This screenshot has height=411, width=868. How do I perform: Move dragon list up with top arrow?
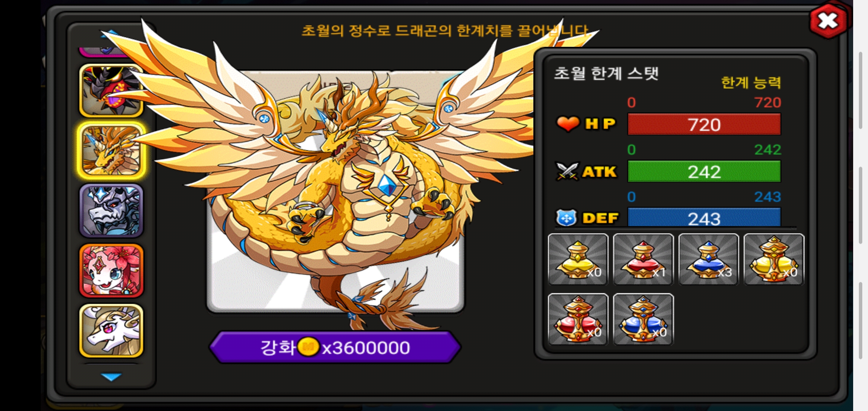[111, 34]
